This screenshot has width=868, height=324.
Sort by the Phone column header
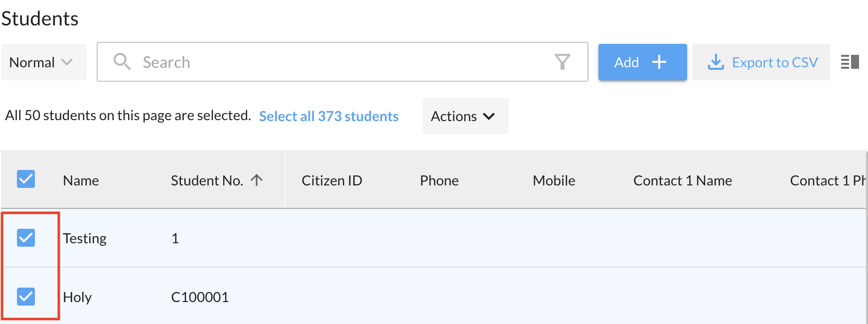tap(439, 180)
